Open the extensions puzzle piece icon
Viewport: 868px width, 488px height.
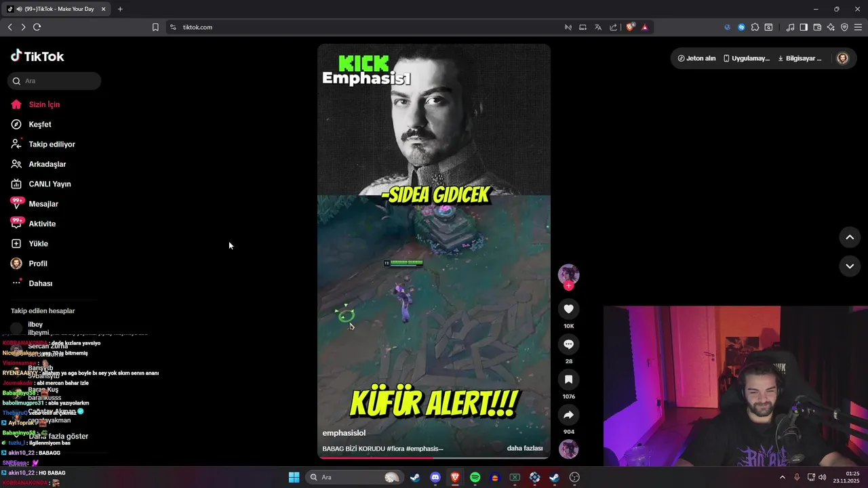755,27
